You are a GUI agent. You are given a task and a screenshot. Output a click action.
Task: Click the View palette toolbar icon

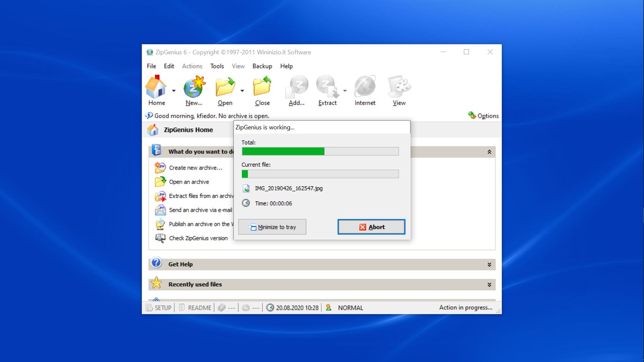[399, 87]
